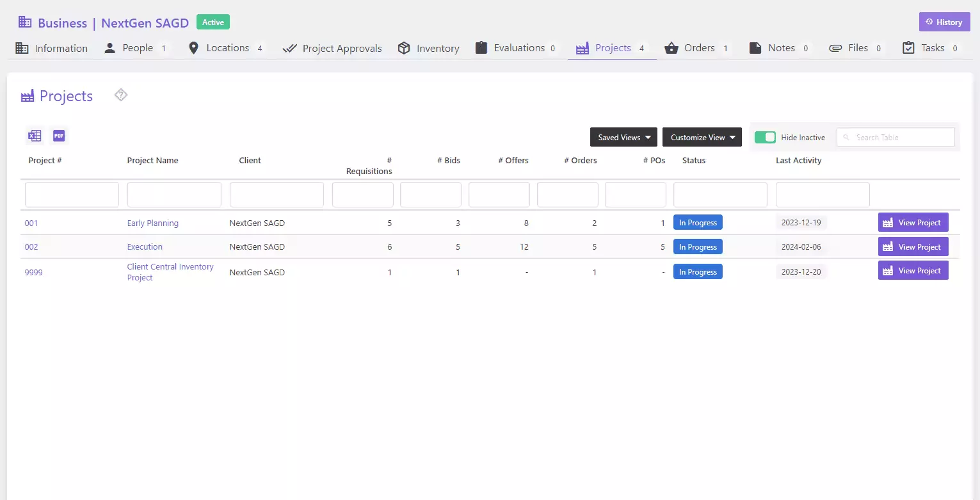Open project number 002 link
980x500 pixels.
[x=31, y=247]
